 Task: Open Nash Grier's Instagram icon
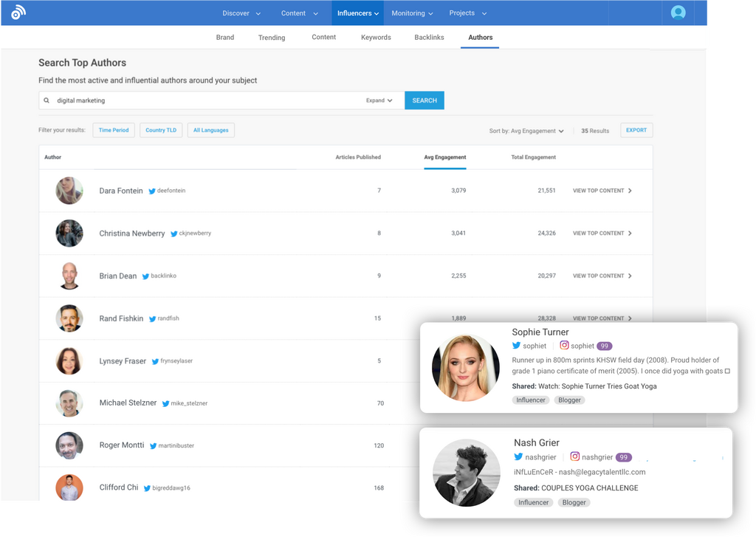click(x=575, y=457)
